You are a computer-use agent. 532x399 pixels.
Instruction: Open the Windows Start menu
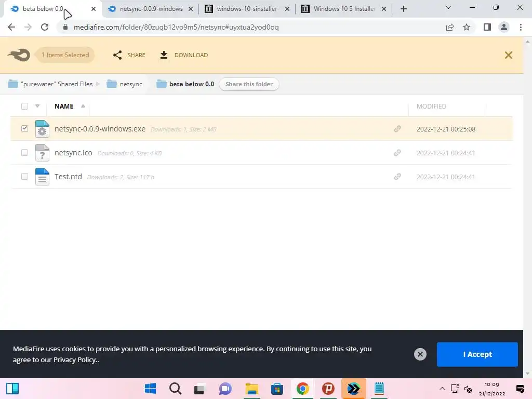150,389
